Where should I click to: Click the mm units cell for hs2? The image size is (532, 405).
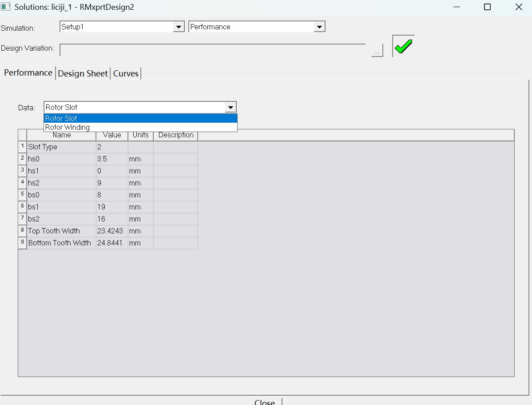(x=140, y=183)
